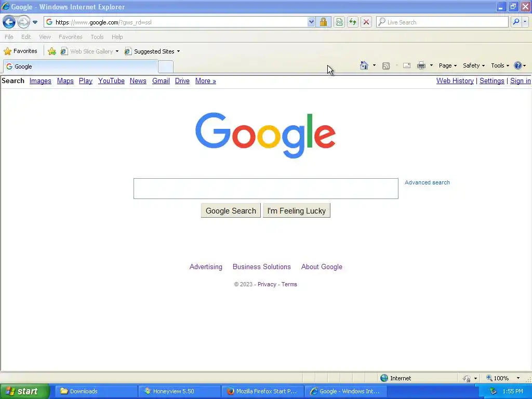Refresh the page with green arrows icon
532x399 pixels.
353,22
